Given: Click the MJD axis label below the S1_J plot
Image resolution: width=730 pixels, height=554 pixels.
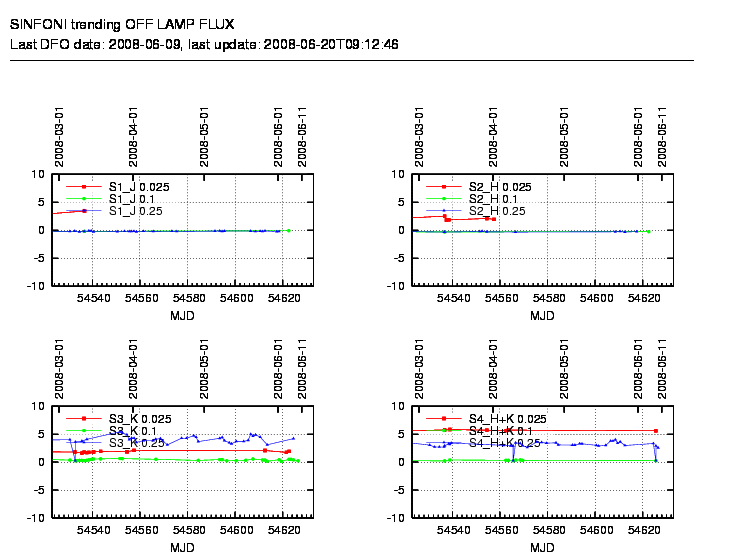Looking at the screenshot, I should click(x=182, y=316).
